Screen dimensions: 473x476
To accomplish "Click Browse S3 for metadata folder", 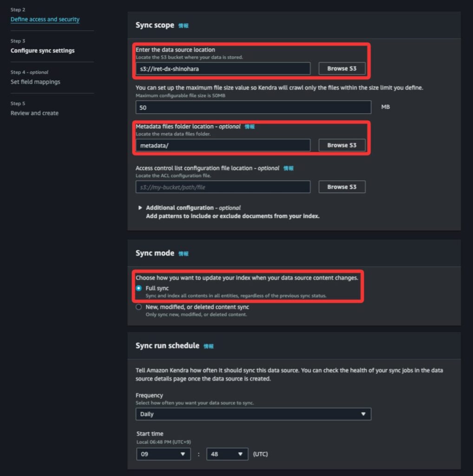I will pyautogui.click(x=342, y=145).
